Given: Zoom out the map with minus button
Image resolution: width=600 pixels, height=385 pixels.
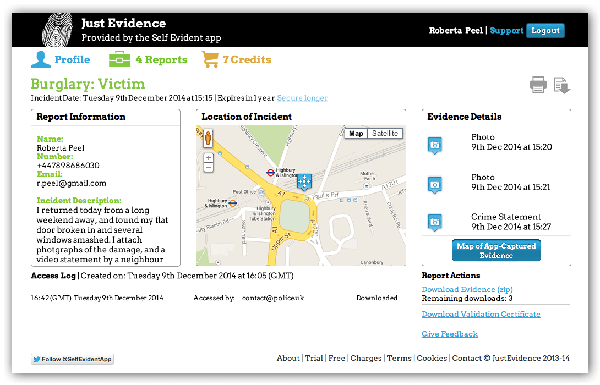Looking at the screenshot, I should pyautogui.click(x=208, y=168).
